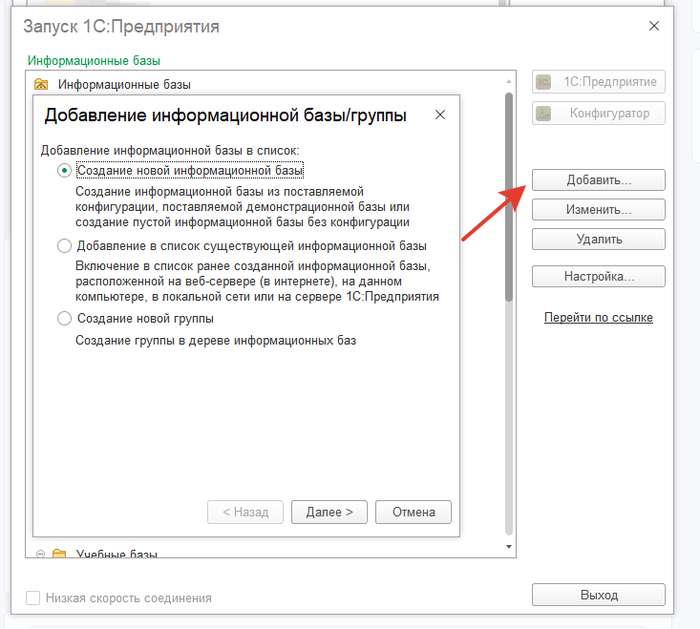Viewport: 700px width, 629px height.
Task: Click the 1C logo icon on '1С:Предприятие' button
Action: tap(543, 82)
